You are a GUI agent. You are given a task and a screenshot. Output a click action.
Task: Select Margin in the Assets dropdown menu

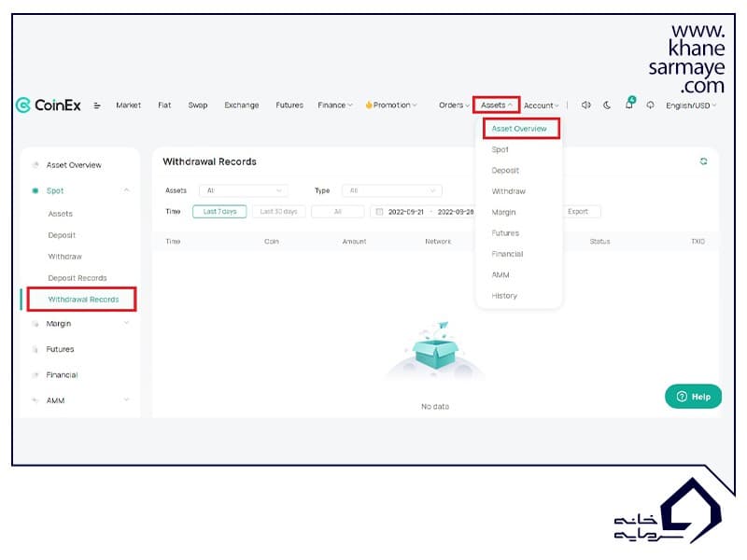pos(503,213)
